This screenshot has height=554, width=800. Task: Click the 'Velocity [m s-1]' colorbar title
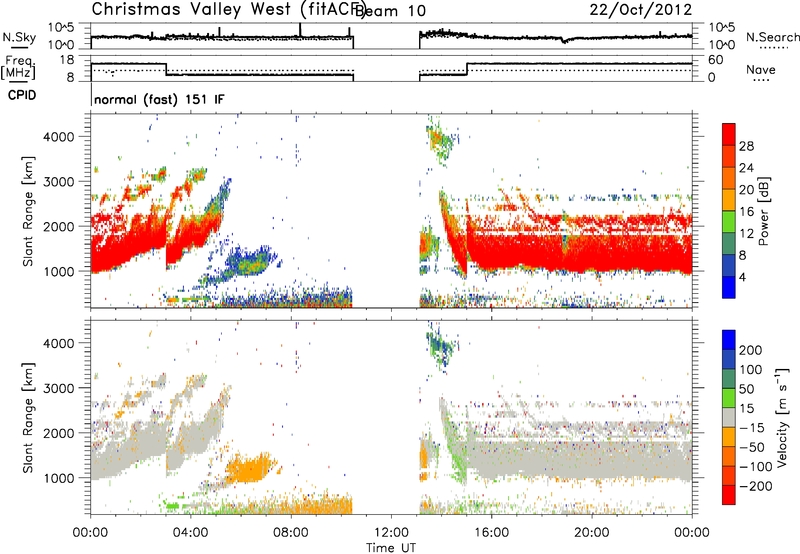point(782,417)
